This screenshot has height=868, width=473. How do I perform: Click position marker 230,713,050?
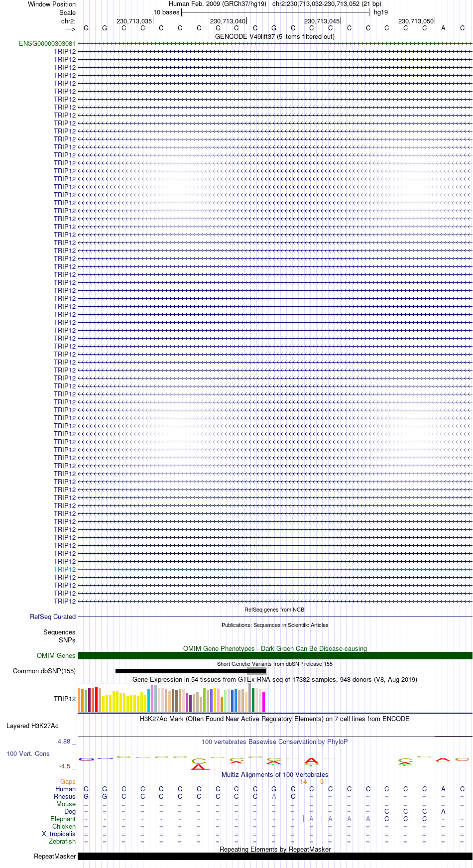[x=416, y=21]
